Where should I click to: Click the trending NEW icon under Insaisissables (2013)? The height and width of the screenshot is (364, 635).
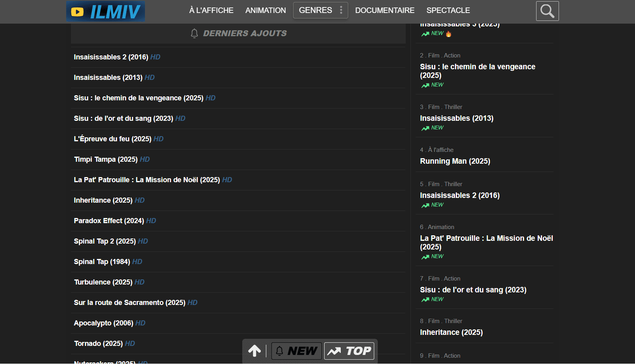click(x=425, y=128)
